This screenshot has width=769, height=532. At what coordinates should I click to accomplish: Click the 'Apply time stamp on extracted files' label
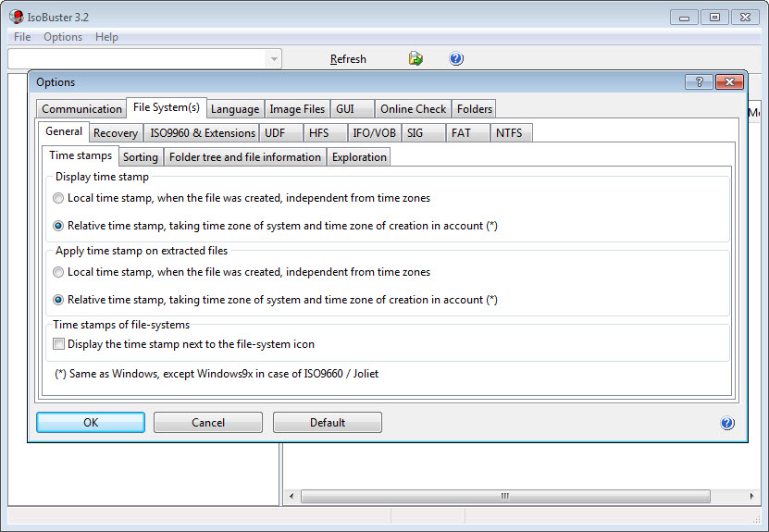tap(142, 251)
